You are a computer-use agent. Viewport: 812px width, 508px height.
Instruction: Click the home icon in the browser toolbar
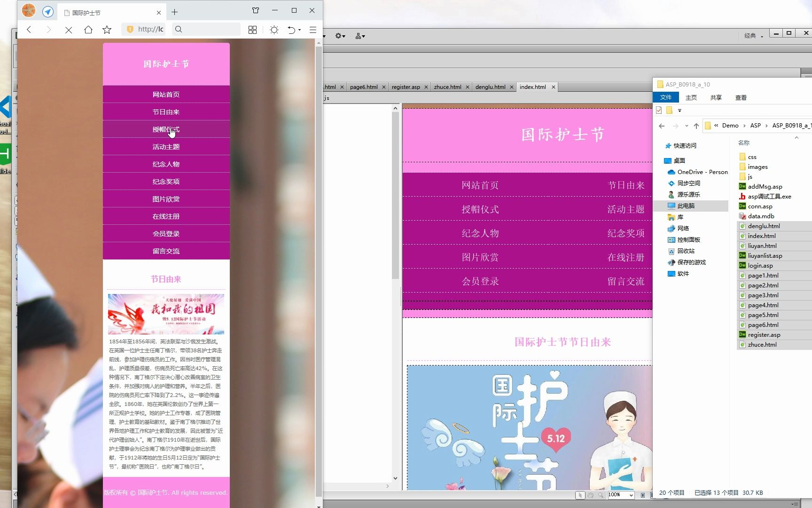tap(88, 29)
